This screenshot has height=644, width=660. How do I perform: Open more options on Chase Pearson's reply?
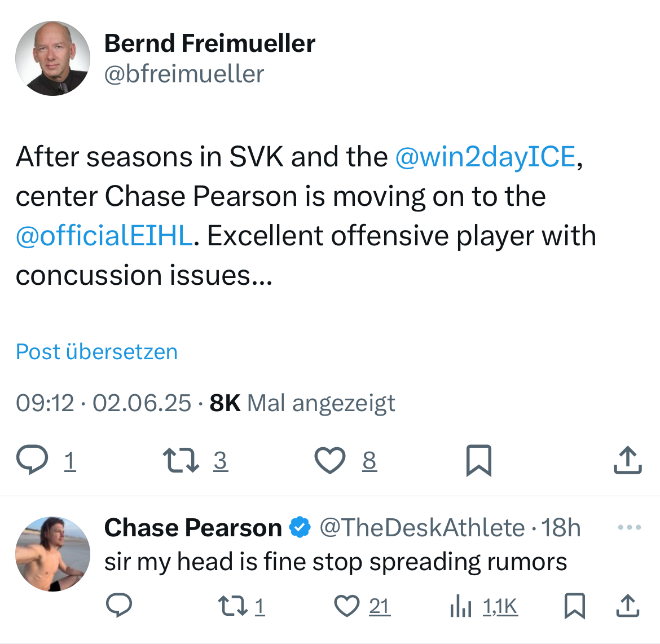(629, 528)
